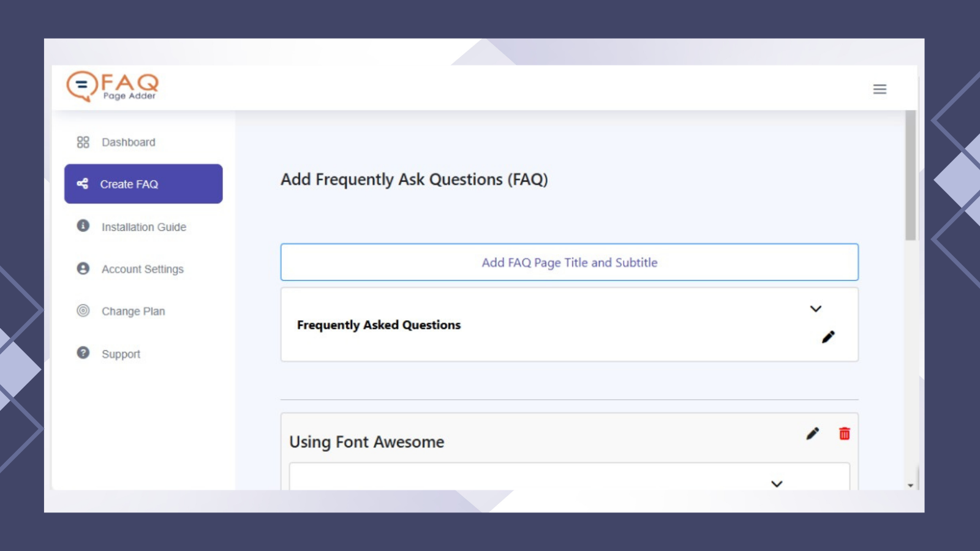Click the Account Settings user icon

83,269
